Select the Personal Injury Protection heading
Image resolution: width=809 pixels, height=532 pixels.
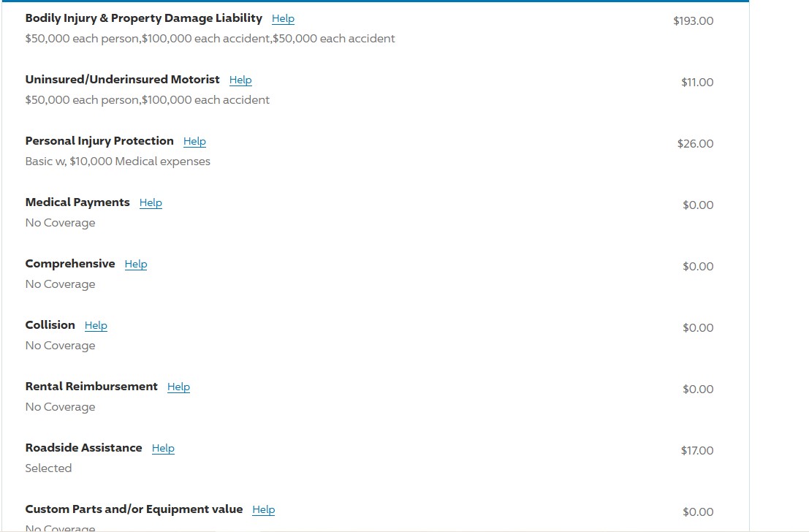pos(99,141)
